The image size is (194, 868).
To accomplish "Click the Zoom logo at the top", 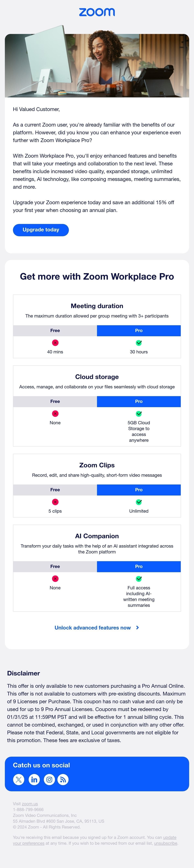I will [97, 12].
